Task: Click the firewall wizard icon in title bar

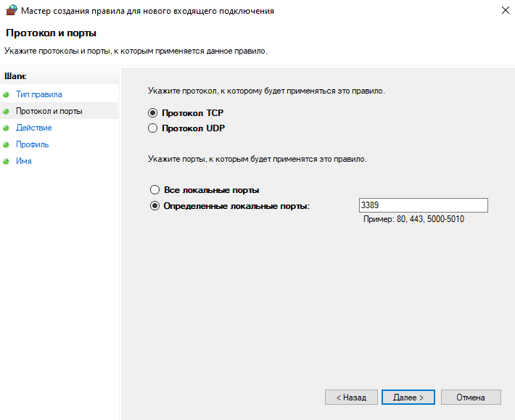Action: pos(11,11)
